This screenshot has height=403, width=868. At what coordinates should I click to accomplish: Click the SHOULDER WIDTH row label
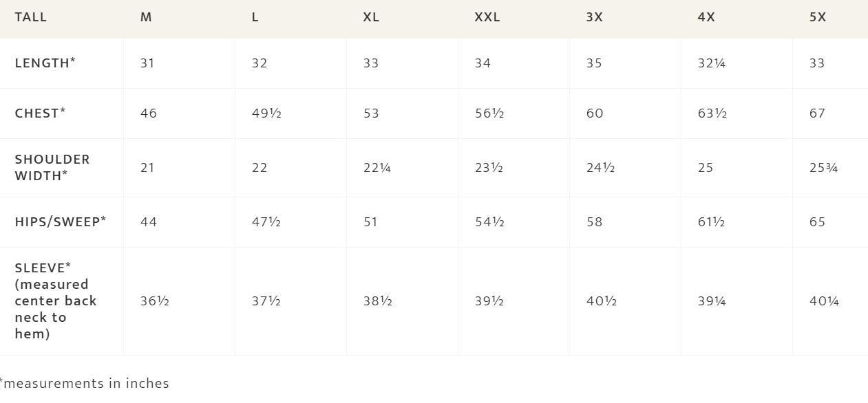[52, 168]
